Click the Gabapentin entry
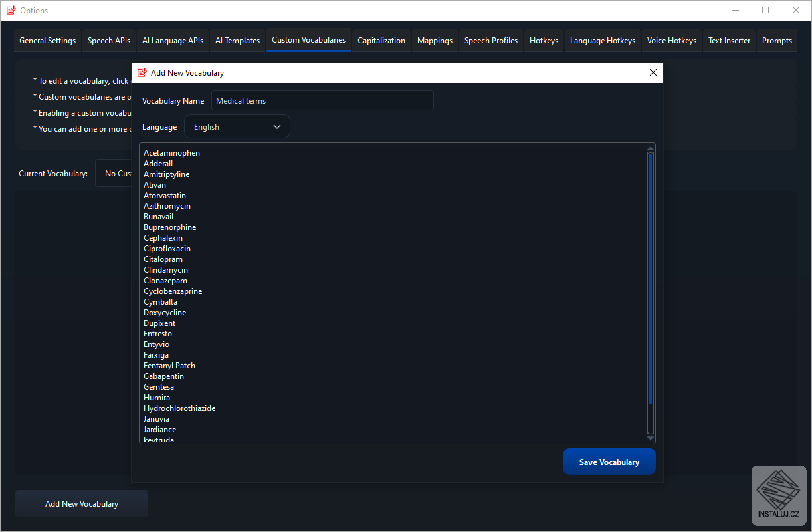812x532 pixels. [x=163, y=376]
